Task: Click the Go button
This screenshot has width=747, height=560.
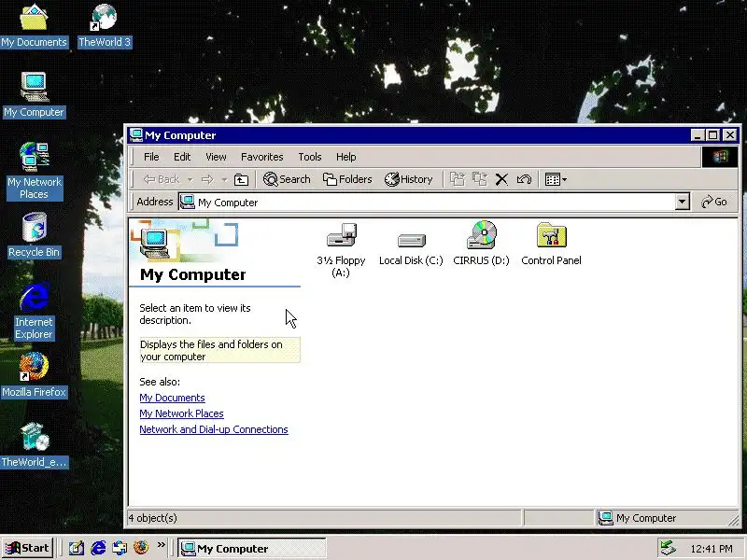Action: [x=714, y=202]
